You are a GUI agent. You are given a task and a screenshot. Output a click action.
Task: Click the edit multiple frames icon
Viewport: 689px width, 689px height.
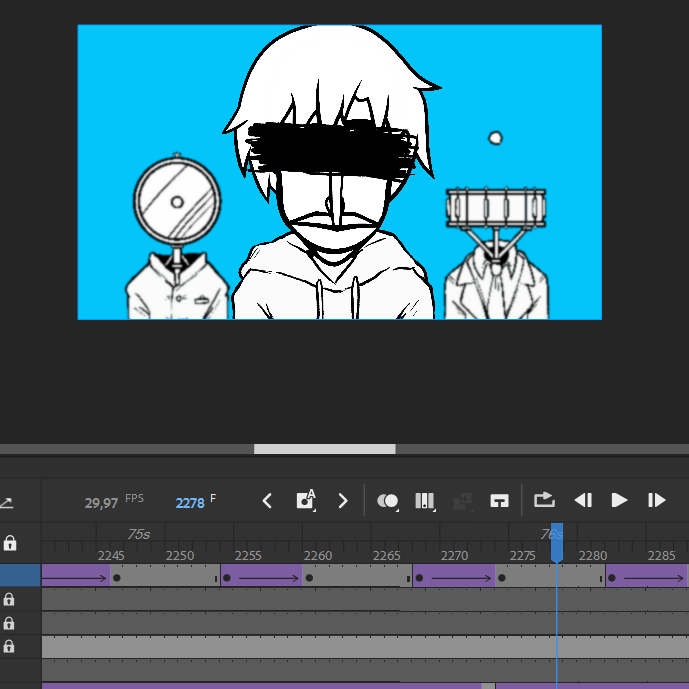(424, 501)
